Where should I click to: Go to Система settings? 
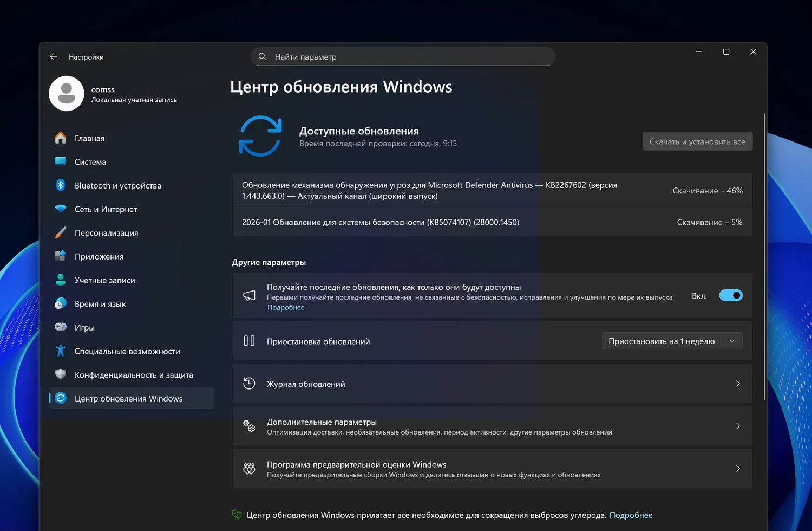click(x=132, y=162)
